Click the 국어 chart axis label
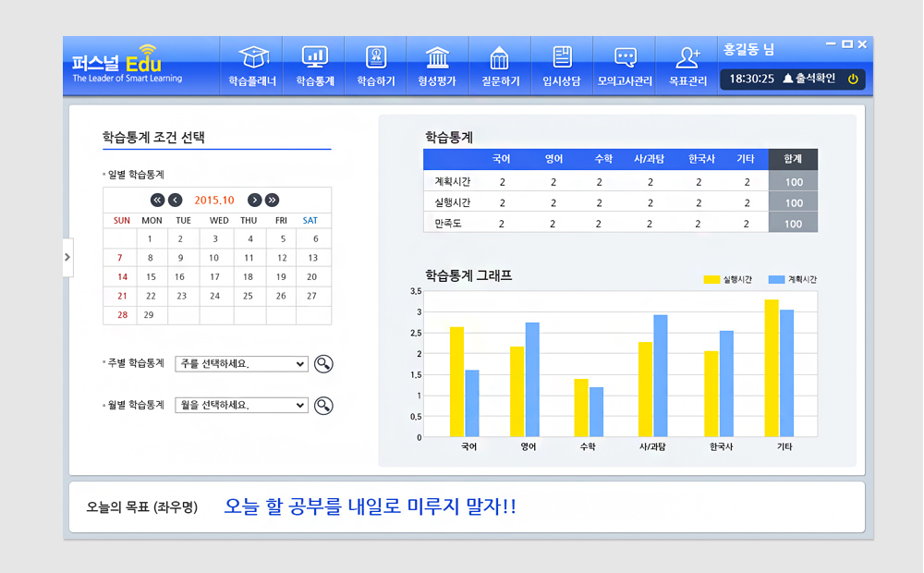 pyautogui.click(x=469, y=446)
